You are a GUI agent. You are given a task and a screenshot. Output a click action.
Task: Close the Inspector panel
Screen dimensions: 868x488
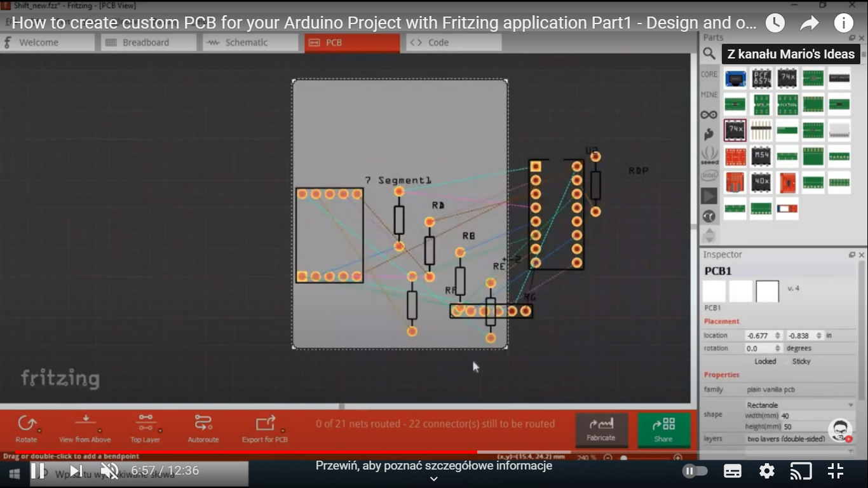click(862, 255)
